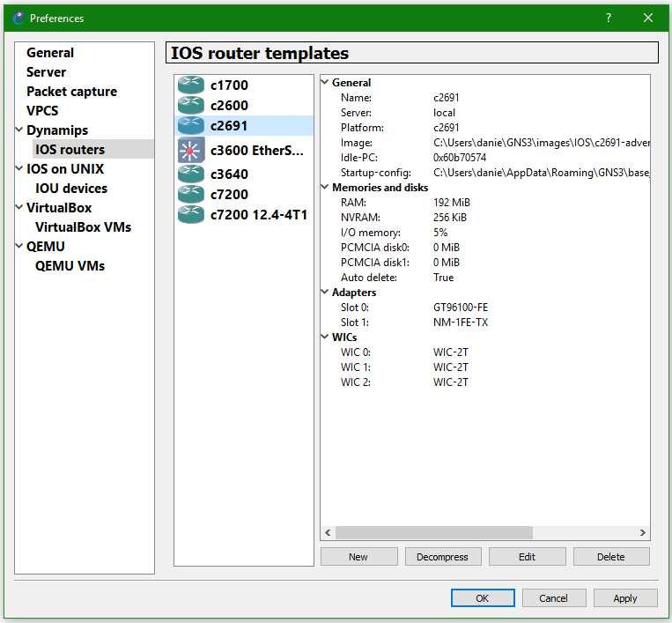Select the c3640 template name
Screen dimensions: 672x623
(229, 174)
